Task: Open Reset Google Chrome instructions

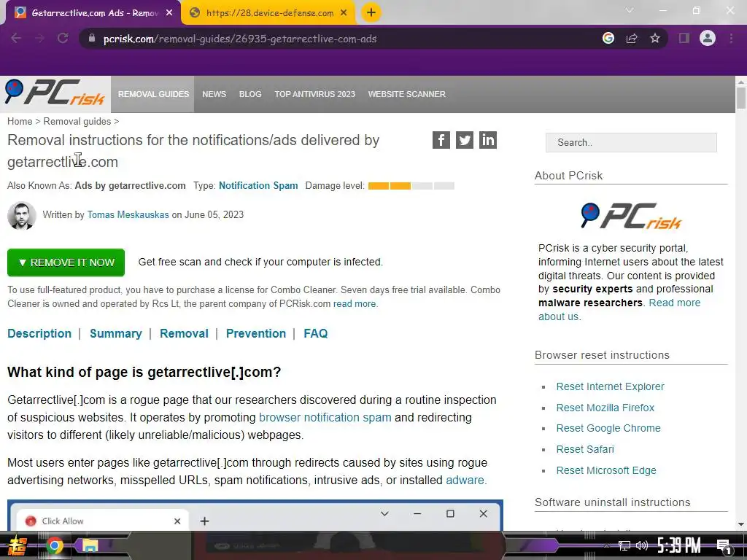Action: tap(608, 428)
